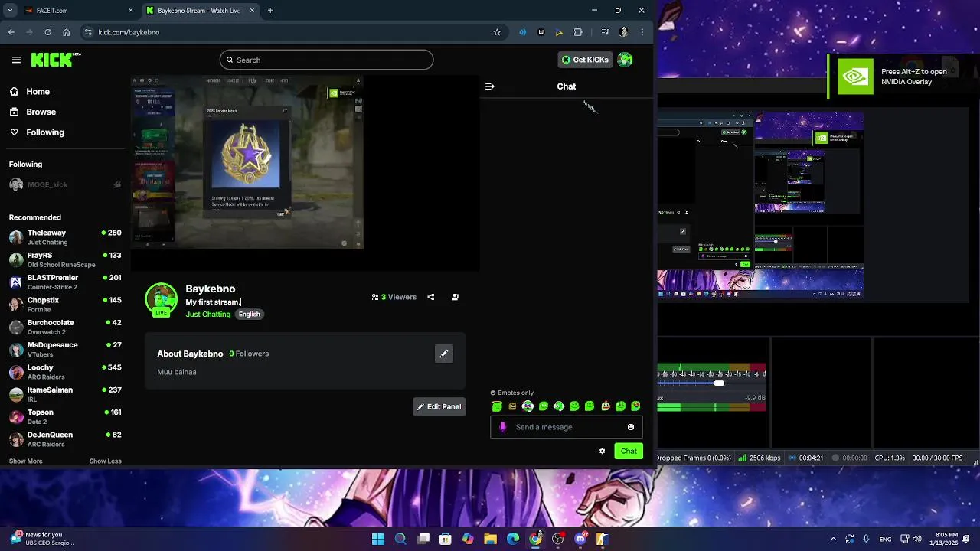The image size is (980, 551).
Task: Click the user icon right of share
Action: tap(456, 297)
